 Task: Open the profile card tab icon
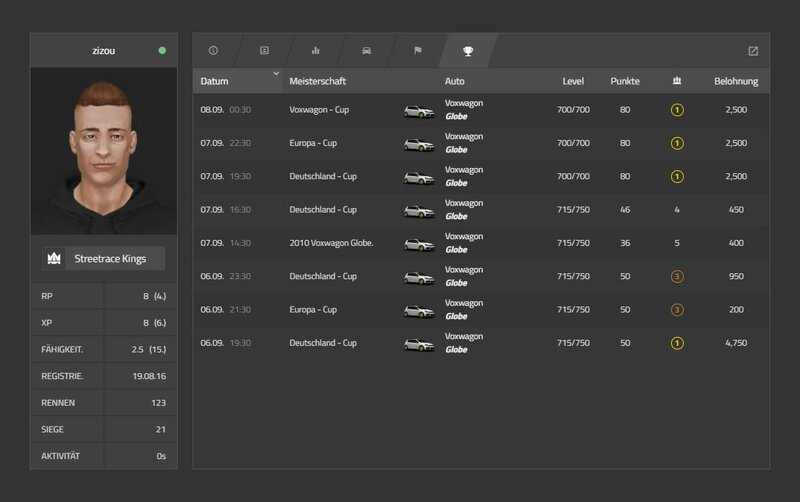pyautogui.click(x=264, y=50)
